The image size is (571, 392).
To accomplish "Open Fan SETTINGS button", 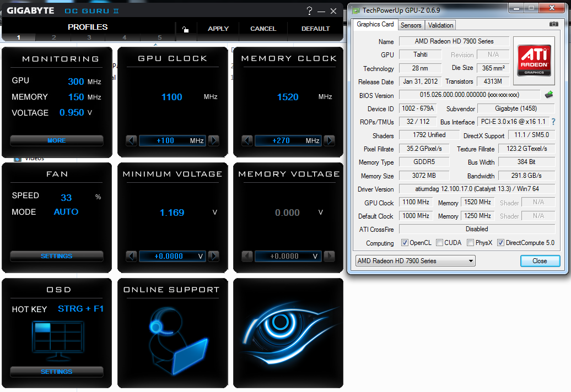I will coord(56,256).
